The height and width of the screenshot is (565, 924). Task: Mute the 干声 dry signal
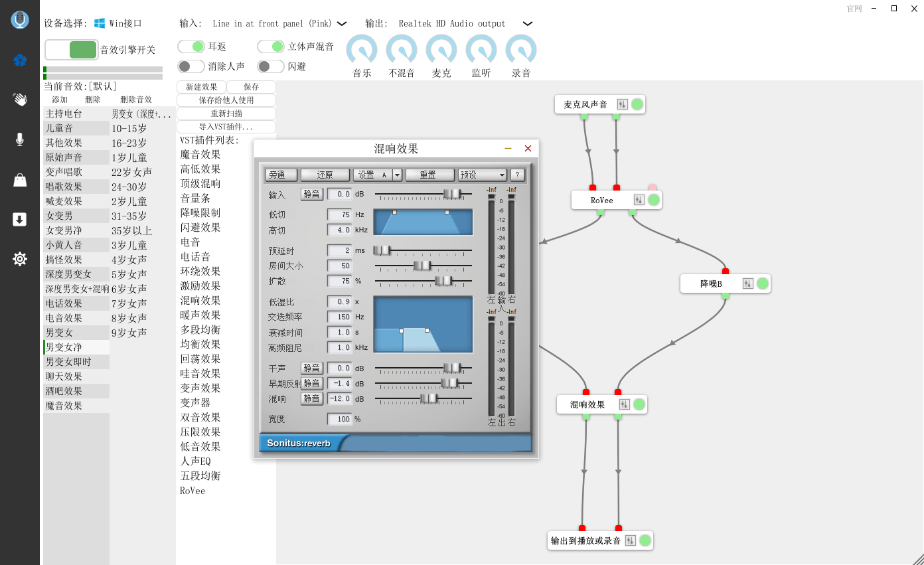click(312, 368)
